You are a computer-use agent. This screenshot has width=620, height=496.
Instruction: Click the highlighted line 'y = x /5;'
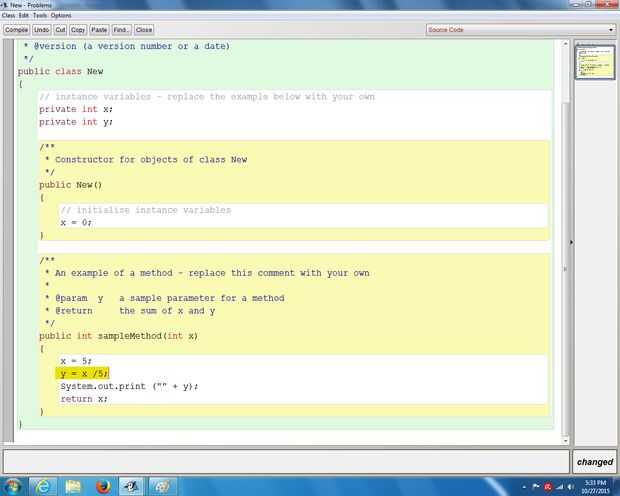click(x=83, y=373)
